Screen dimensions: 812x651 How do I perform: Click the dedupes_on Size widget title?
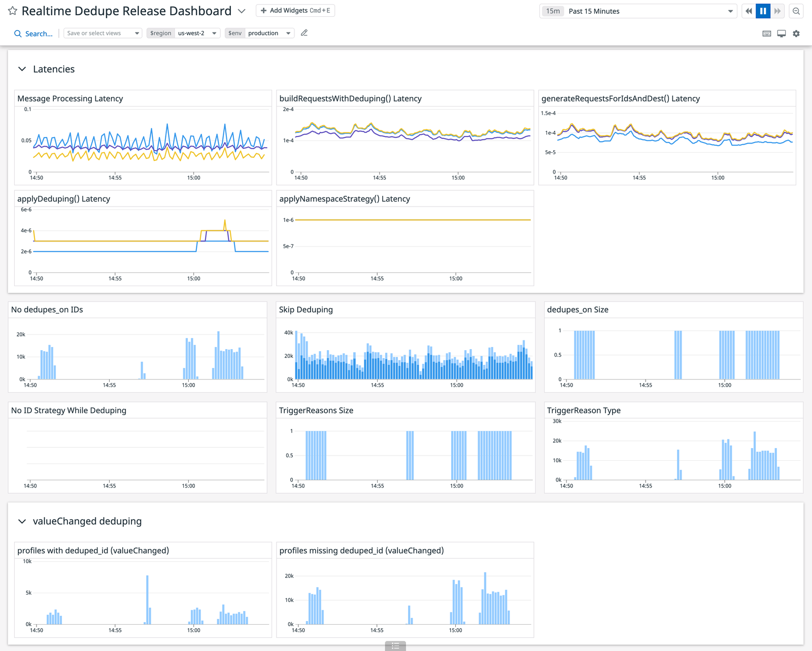click(578, 310)
